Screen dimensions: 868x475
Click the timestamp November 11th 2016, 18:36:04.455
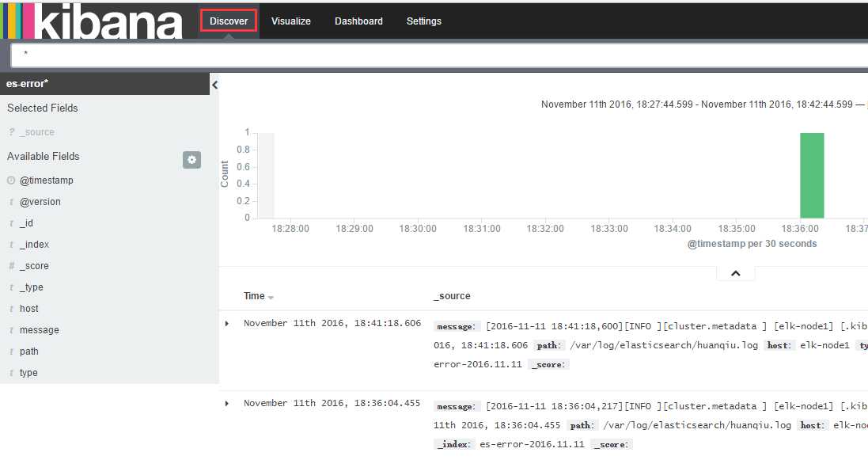(x=332, y=403)
